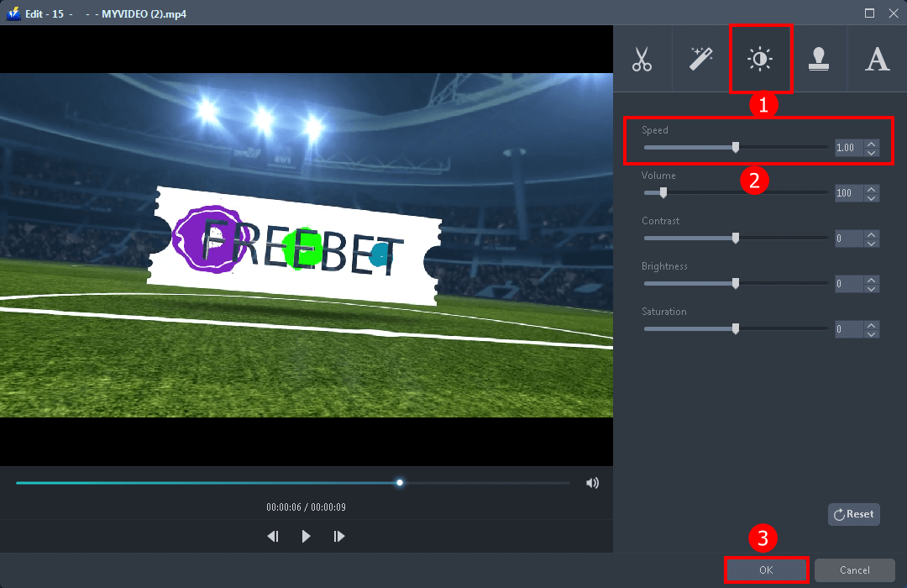Viewport: 907px width, 588px height.
Task: Open the Watermark stamp tool
Action: click(x=819, y=58)
